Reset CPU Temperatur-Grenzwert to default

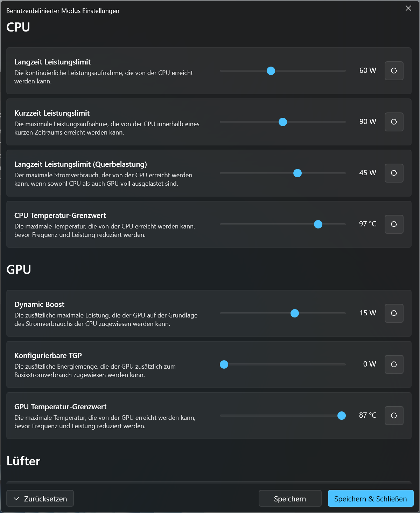[x=394, y=224]
